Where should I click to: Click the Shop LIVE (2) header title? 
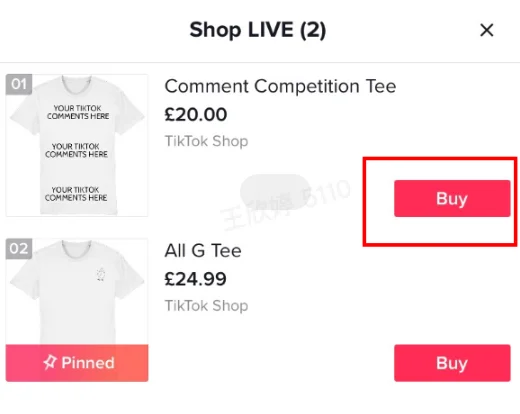tap(258, 30)
